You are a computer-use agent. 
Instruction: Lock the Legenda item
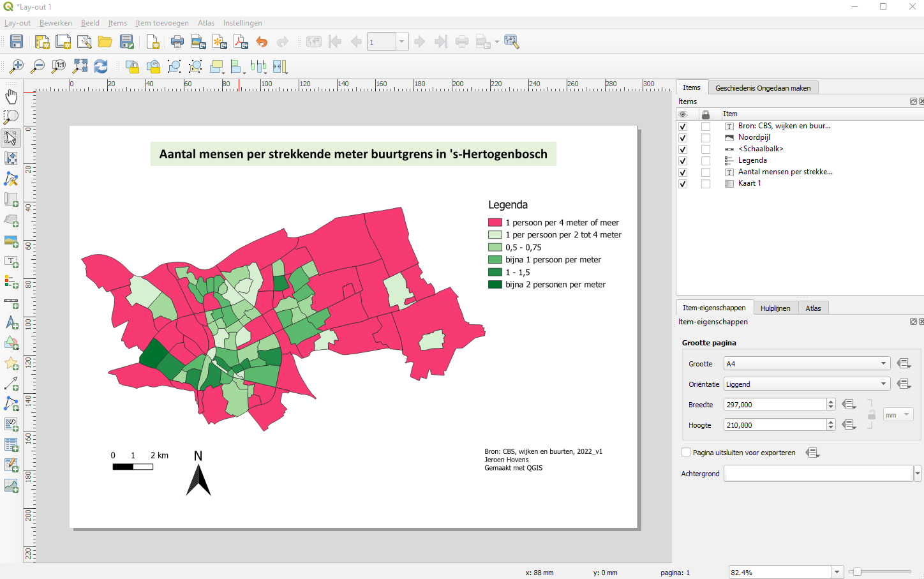point(706,160)
